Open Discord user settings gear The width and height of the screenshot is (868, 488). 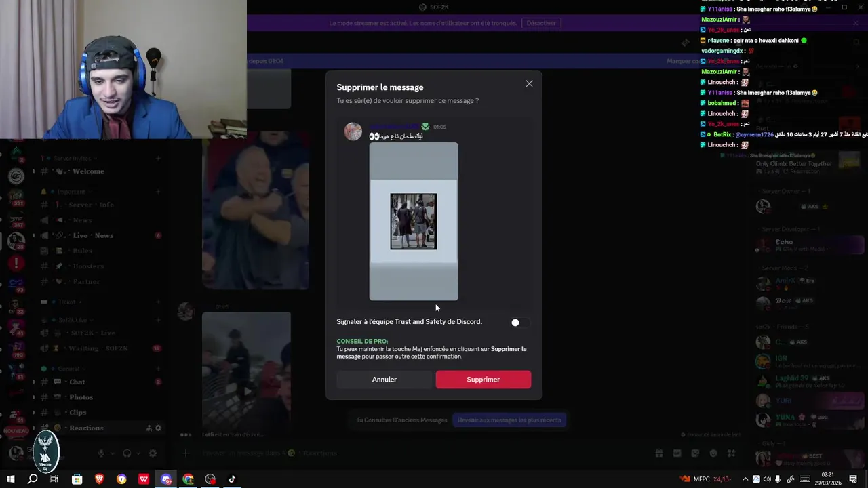pyautogui.click(x=153, y=453)
